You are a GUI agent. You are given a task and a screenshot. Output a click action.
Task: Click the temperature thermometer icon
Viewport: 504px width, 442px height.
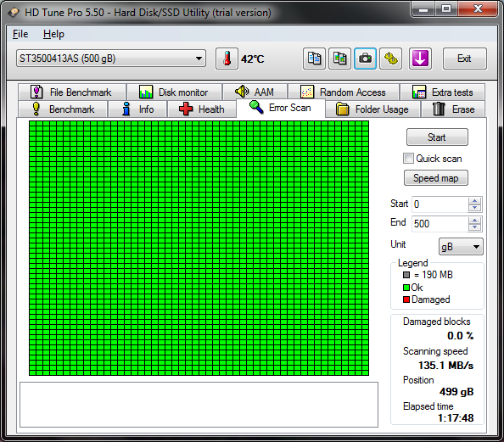click(x=227, y=59)
